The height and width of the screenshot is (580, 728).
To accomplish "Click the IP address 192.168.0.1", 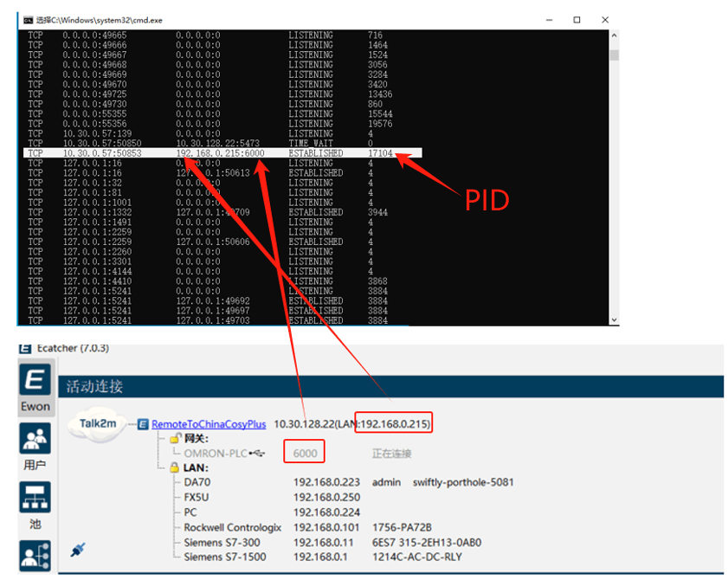I will 320,557.
